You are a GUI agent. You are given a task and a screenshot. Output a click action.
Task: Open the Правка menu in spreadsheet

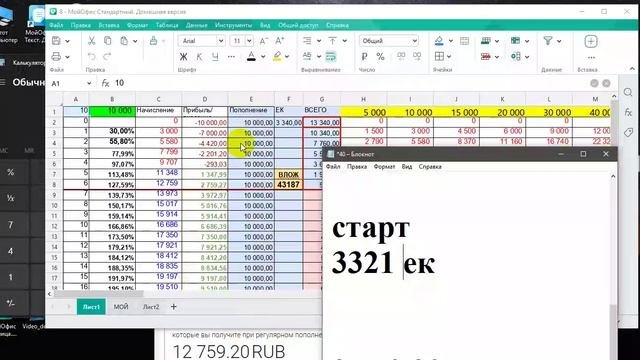point(80,25)
